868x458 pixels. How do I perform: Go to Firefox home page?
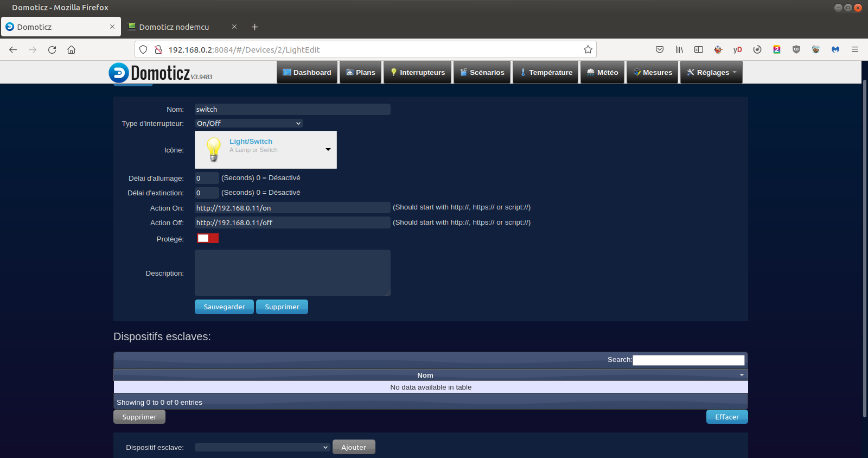tap(71, 49)
